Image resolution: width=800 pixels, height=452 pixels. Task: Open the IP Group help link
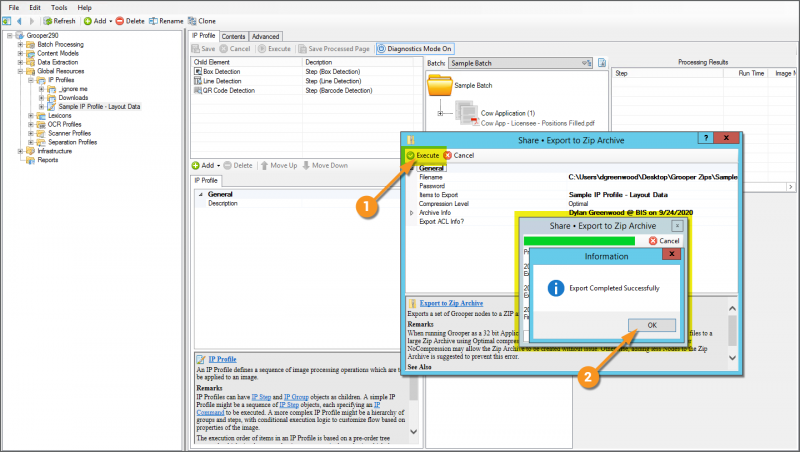coord(296,397)
